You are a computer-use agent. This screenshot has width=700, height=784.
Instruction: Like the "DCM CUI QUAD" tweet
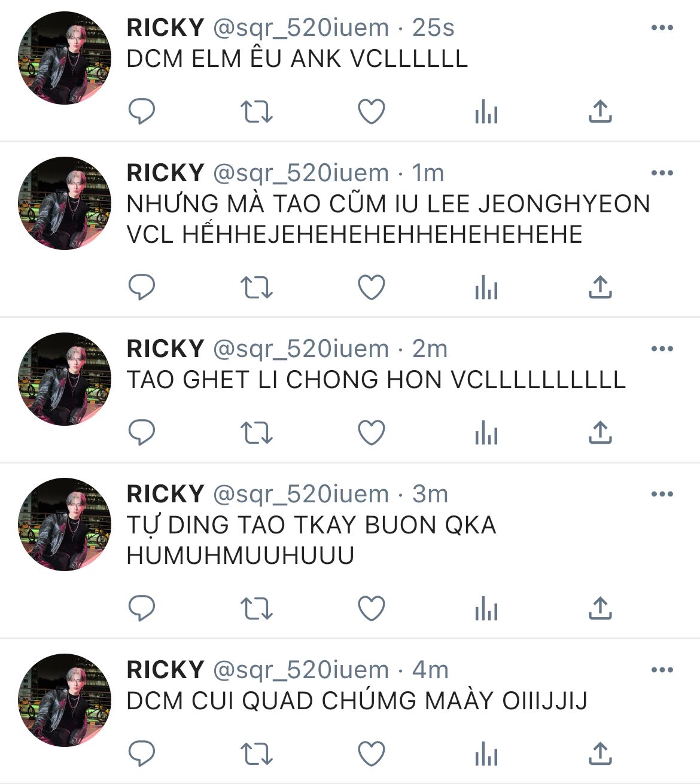[371, 754]
